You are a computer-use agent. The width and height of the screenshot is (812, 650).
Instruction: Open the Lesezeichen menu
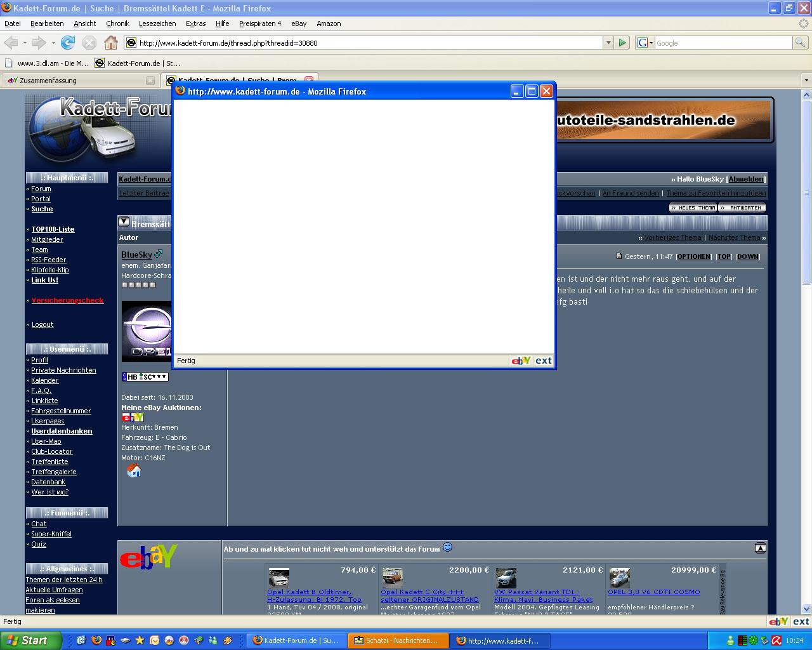157,23
